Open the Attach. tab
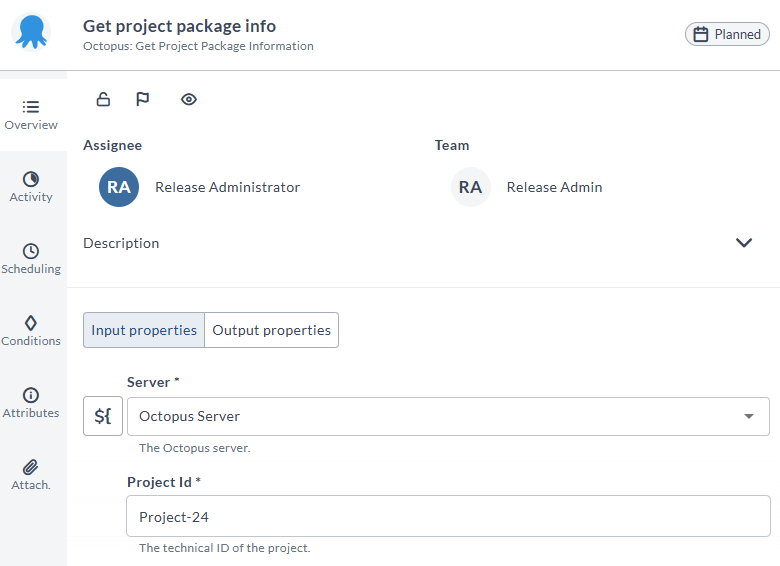This screenshot has height=566, width=780. click(31, 475)
